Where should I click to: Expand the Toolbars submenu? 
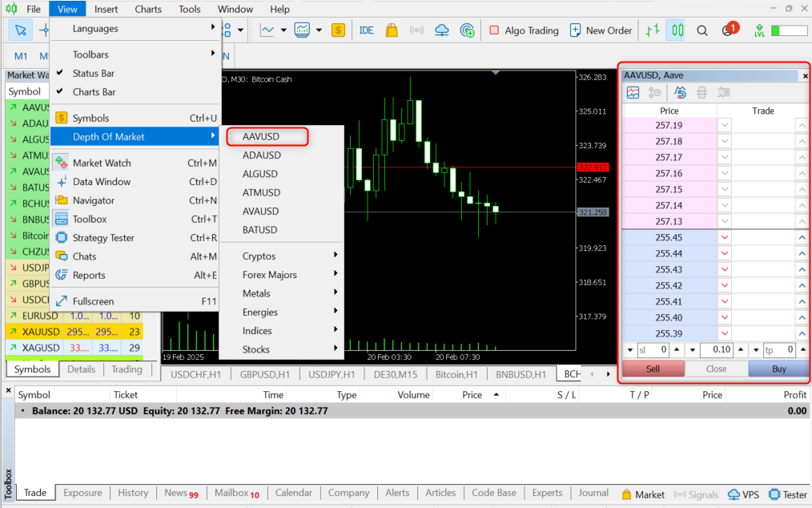pos(135,54)
